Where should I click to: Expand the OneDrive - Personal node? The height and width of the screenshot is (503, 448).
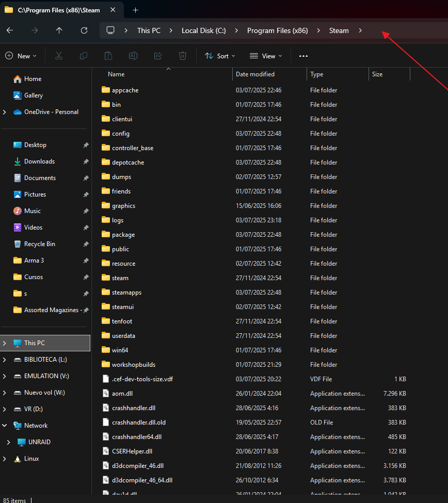5,112
